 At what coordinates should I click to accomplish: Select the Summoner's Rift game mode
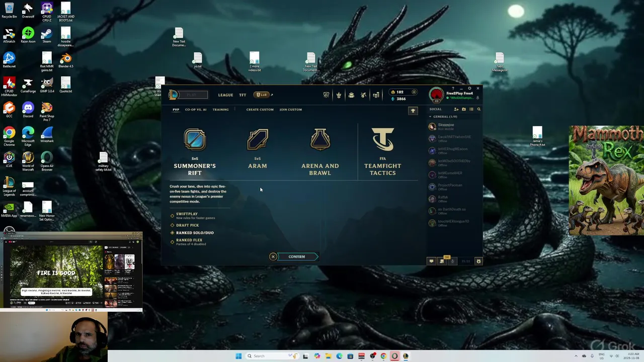click(x=195, y=153)
